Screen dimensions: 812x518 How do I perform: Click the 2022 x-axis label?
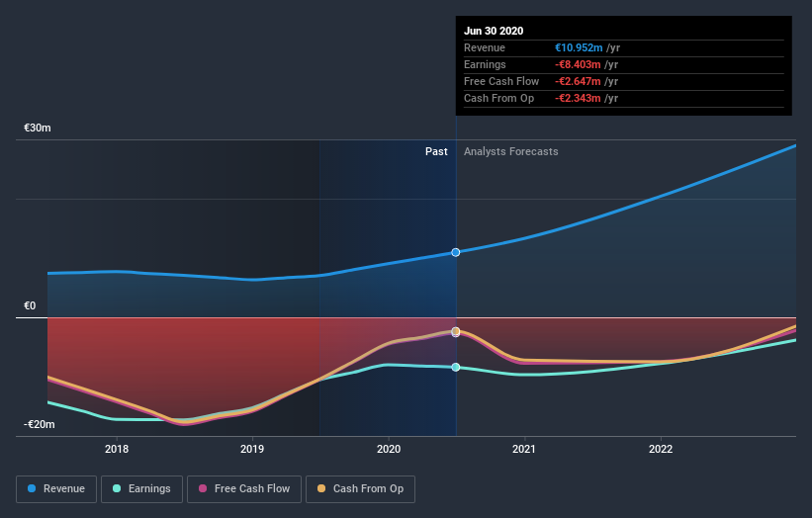pyautogui.click(x=661, y=449)
